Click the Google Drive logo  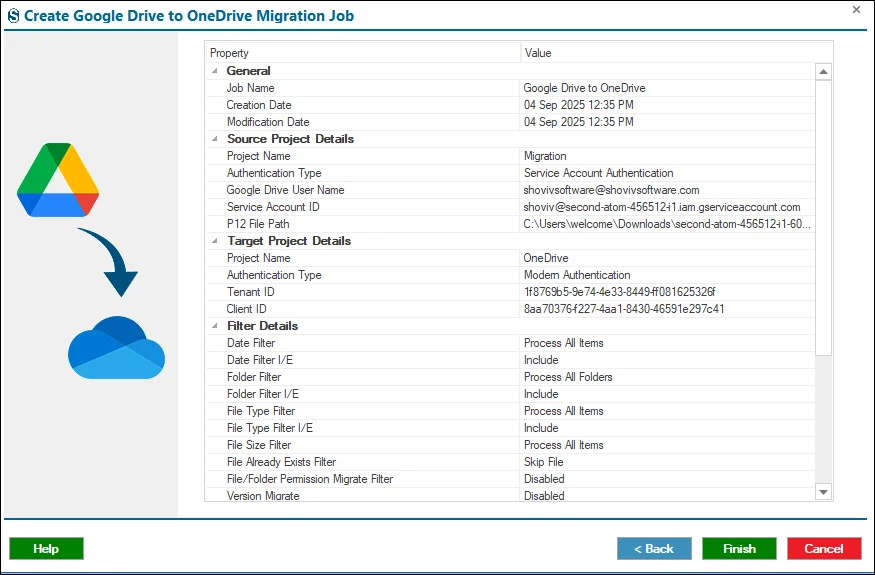tap(58, 180)
